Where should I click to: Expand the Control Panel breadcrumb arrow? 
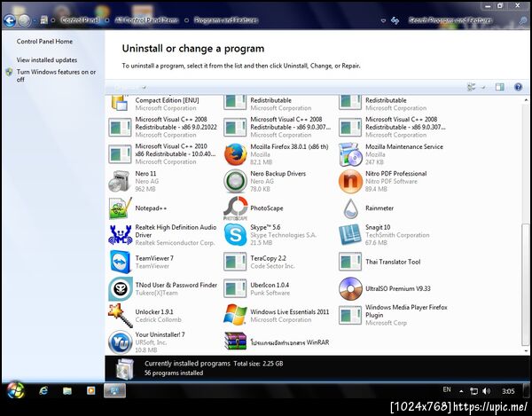coord(107,20)
